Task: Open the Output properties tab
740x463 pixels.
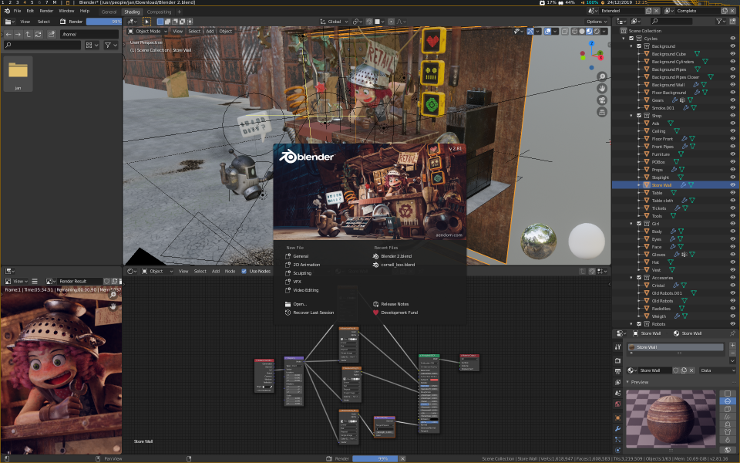Action: (x=618, y=371)
